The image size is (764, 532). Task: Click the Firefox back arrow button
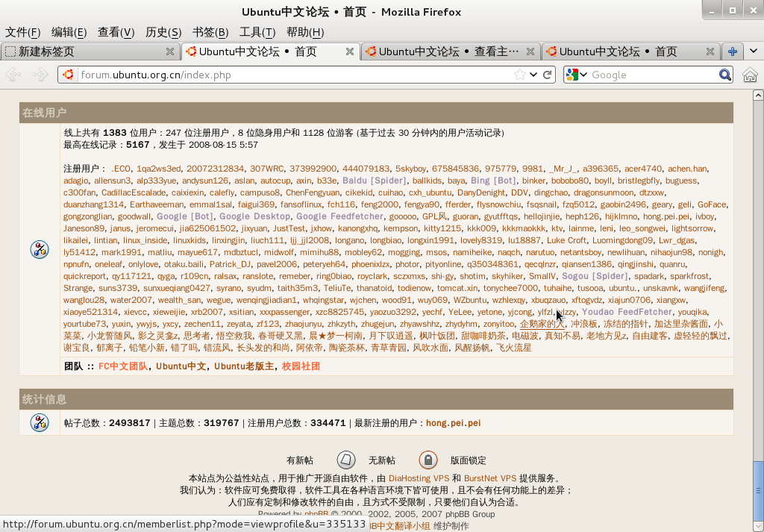pyautogui.click(x=13, y=75)
